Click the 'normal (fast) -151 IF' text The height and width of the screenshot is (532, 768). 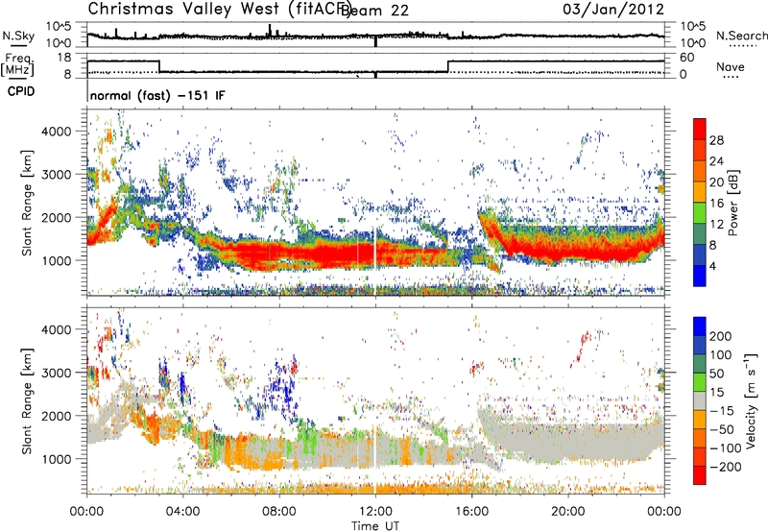click(157, 95)
